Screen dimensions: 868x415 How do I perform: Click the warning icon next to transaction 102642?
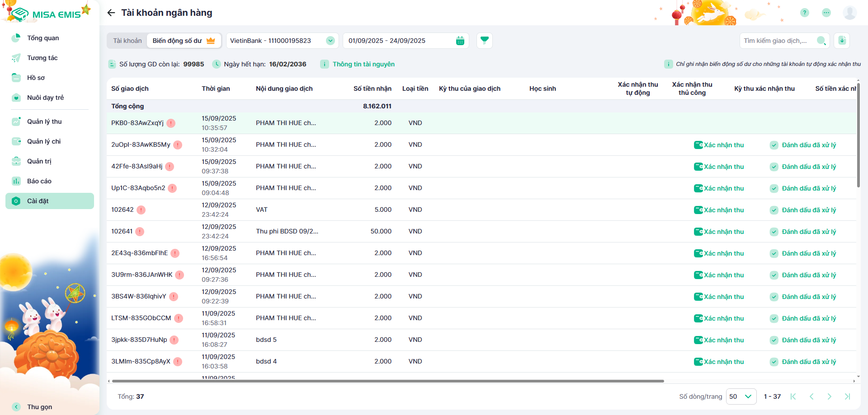[x=141, y=210]
